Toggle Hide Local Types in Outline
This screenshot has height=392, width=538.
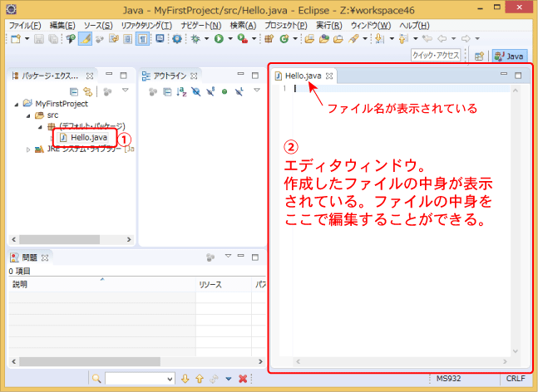coord(239,91)
